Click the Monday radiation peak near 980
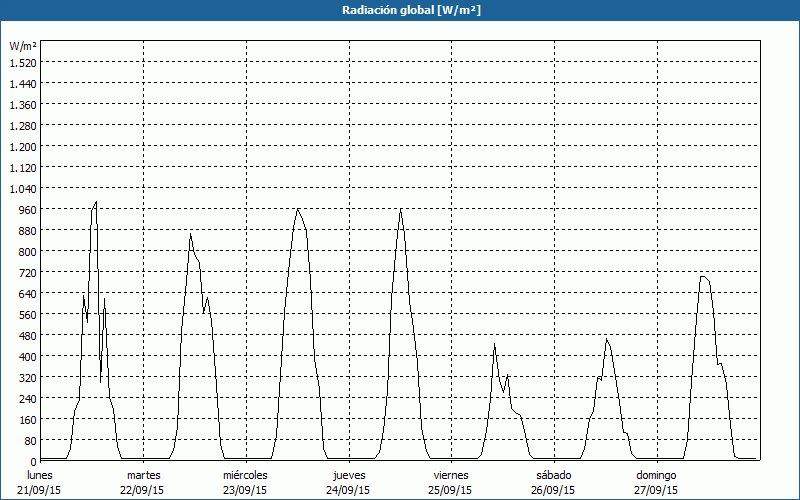The width and height of the screenshot is (800, 500). [96, 202]
